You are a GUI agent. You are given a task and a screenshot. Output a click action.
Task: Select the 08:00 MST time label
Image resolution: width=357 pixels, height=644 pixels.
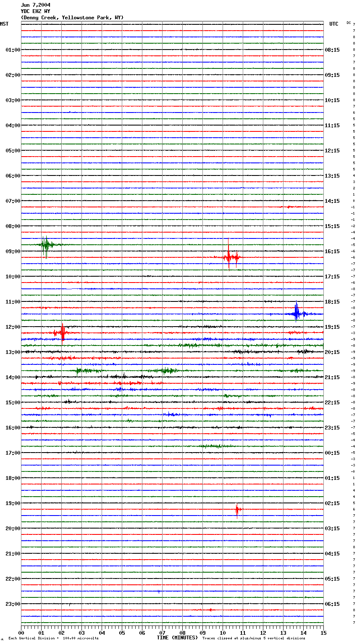click(x=13, y=226)
